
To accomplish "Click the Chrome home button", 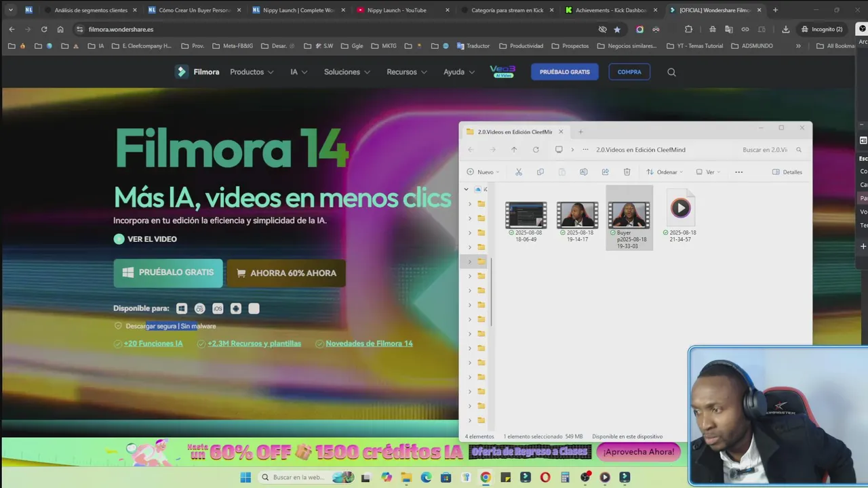I will pos(60,29).
